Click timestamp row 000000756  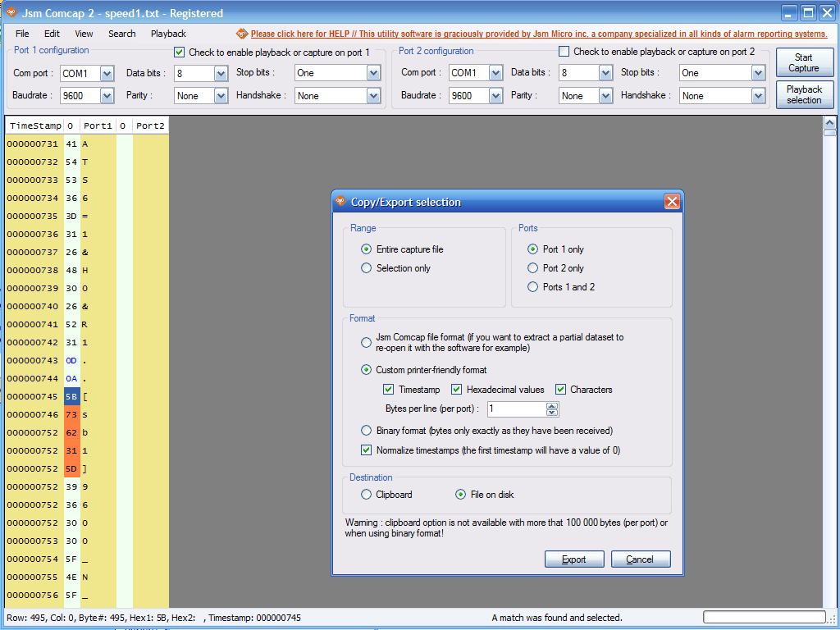tap(33, 596)
